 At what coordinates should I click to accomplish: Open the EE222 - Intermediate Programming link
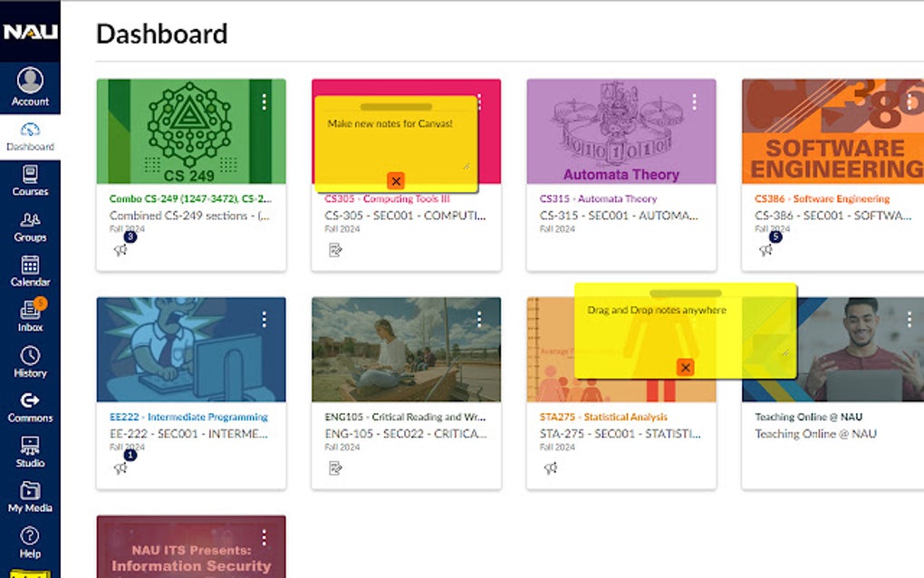[188, 417]
